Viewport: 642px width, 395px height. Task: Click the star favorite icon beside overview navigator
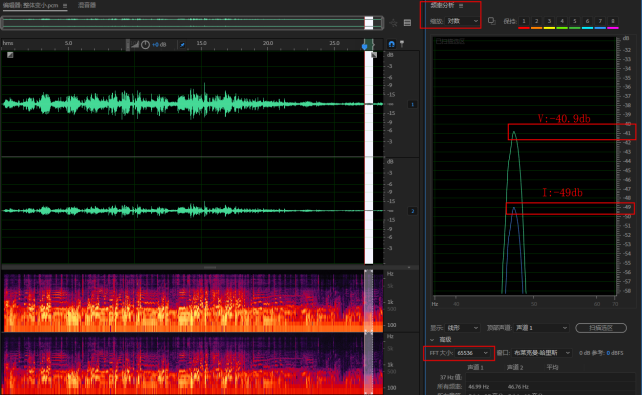click(393, 23)
